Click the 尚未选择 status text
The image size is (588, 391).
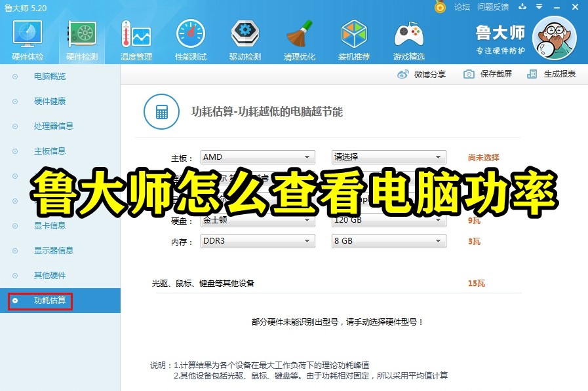point(483,157)
